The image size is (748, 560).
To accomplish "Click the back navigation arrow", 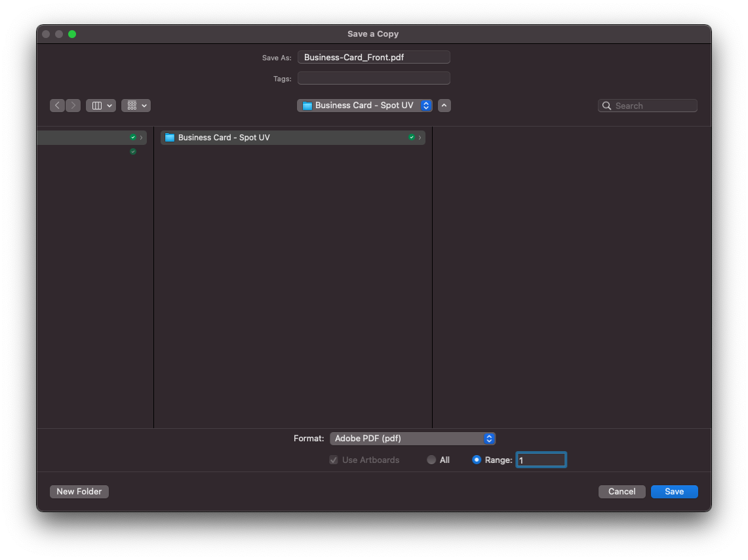I will 57,105.
